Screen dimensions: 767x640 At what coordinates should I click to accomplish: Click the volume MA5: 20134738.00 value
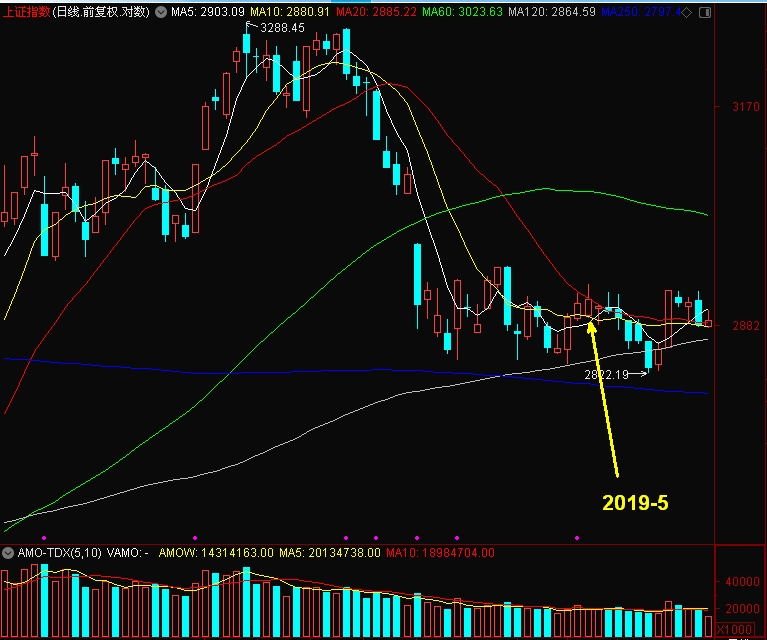point(330,553)
